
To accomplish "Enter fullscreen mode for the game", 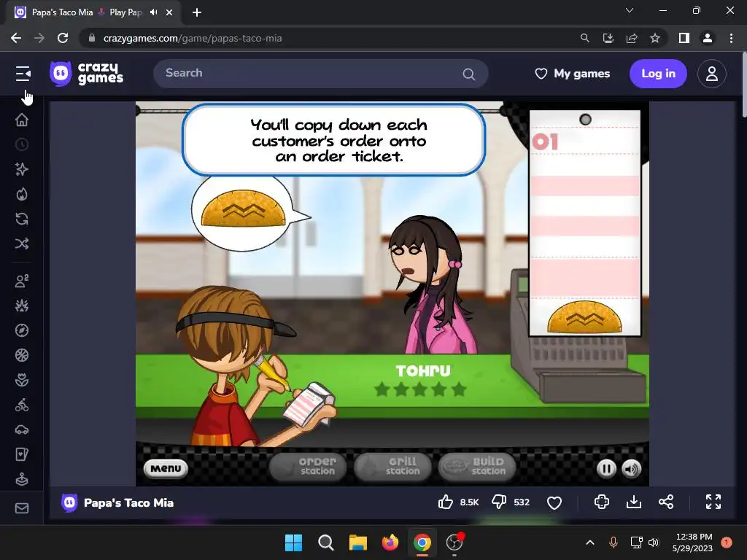I will click(x=713, y=502).
